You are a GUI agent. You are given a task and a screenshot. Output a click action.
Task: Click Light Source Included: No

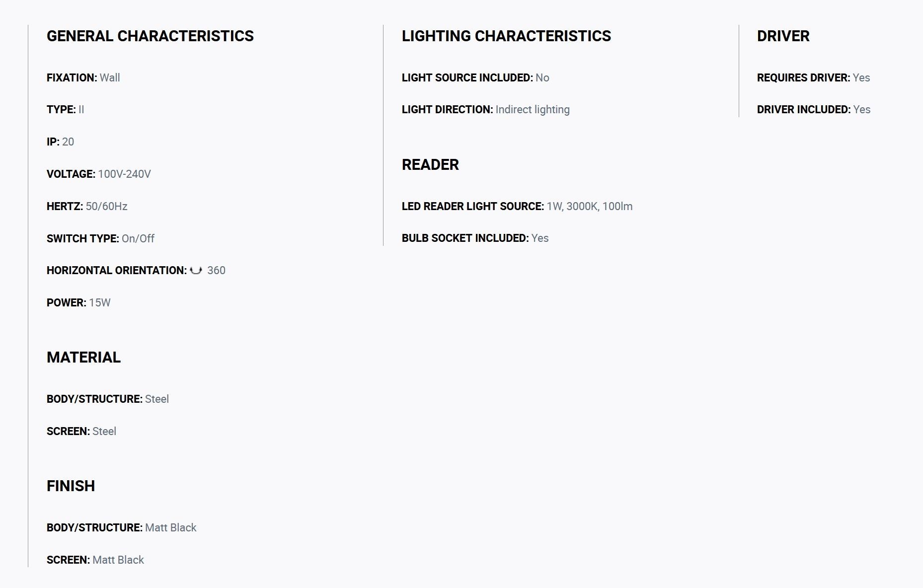(x=475, y=77)
